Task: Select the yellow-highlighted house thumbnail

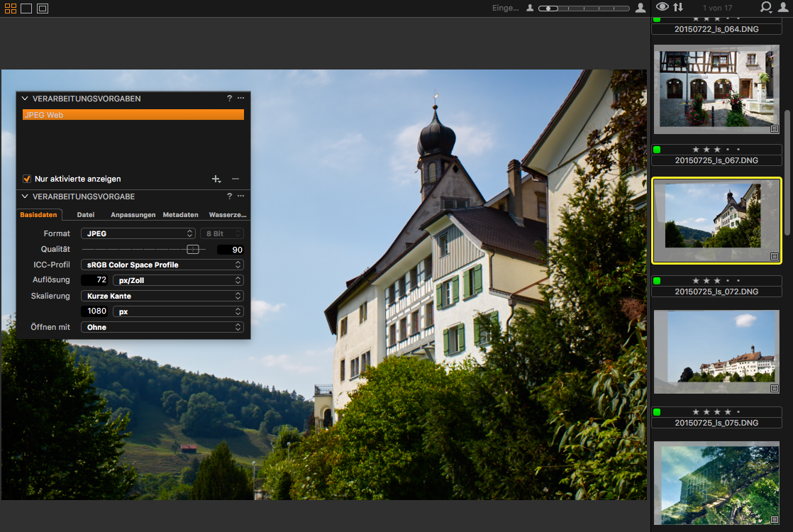Action: tap(716, 221)
